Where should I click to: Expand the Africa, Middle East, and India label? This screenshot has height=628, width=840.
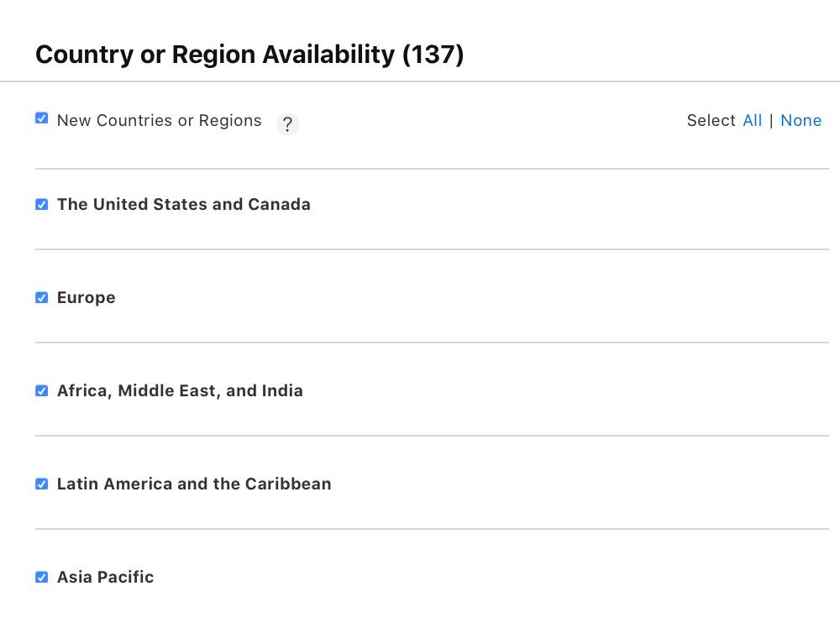tap(180, 390)
